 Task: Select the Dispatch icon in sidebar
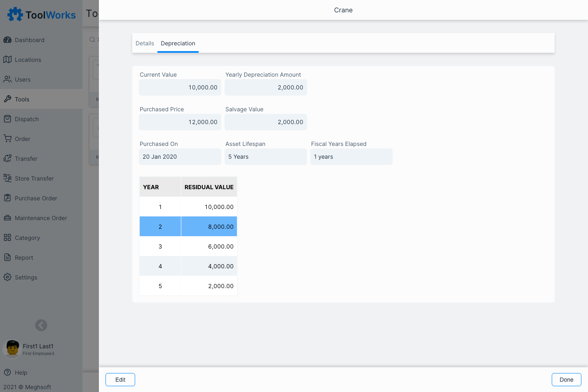tap(7, 119)
